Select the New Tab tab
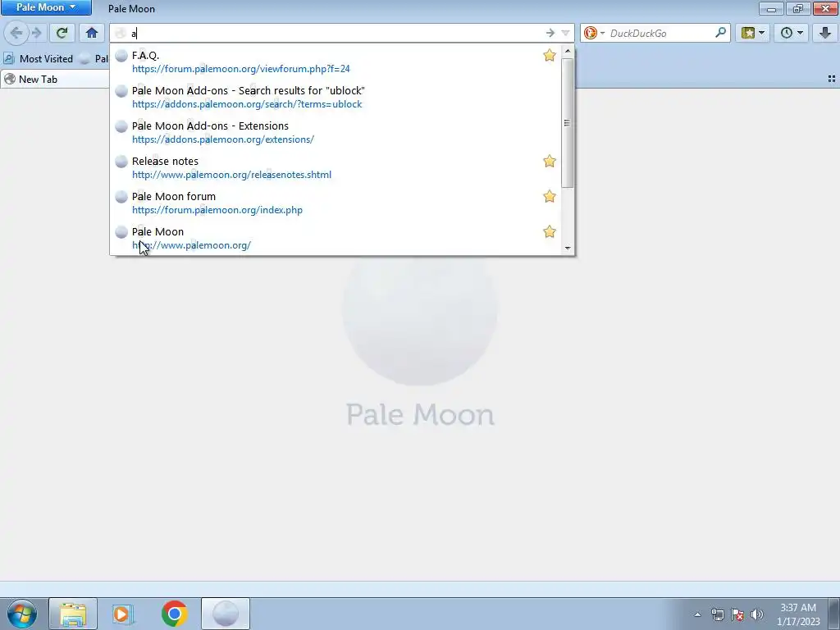840x630 pixels. 55,80
